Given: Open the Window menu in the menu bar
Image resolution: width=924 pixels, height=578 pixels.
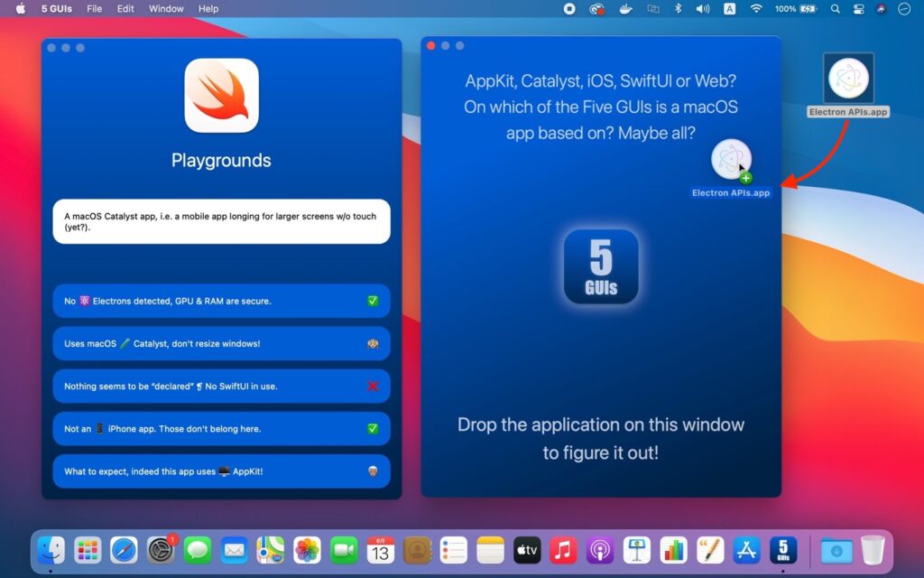Looking at the screenshot, I should pos(165,8).
